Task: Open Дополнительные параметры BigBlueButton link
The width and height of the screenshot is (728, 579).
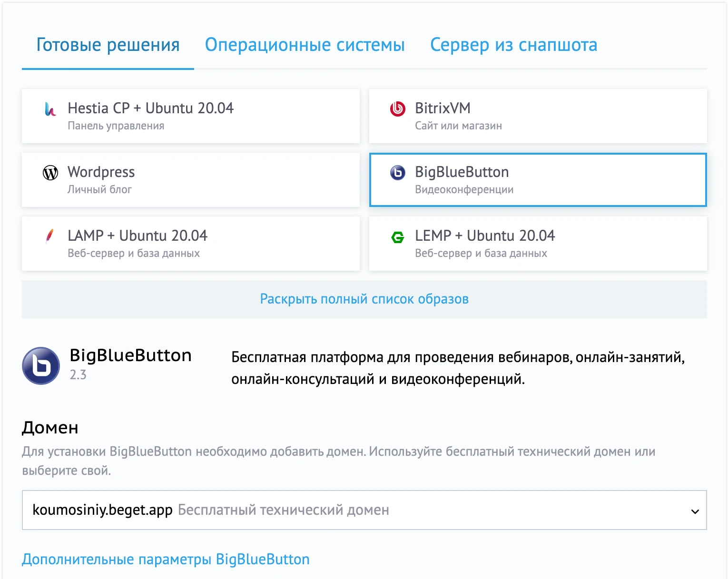Action: pos(166,559)
